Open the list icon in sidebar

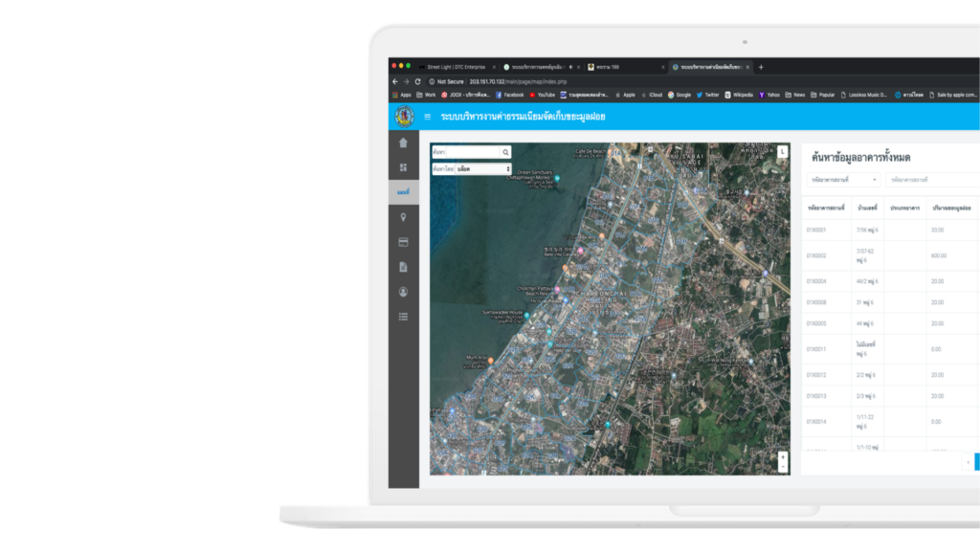(x=403, y=317)
